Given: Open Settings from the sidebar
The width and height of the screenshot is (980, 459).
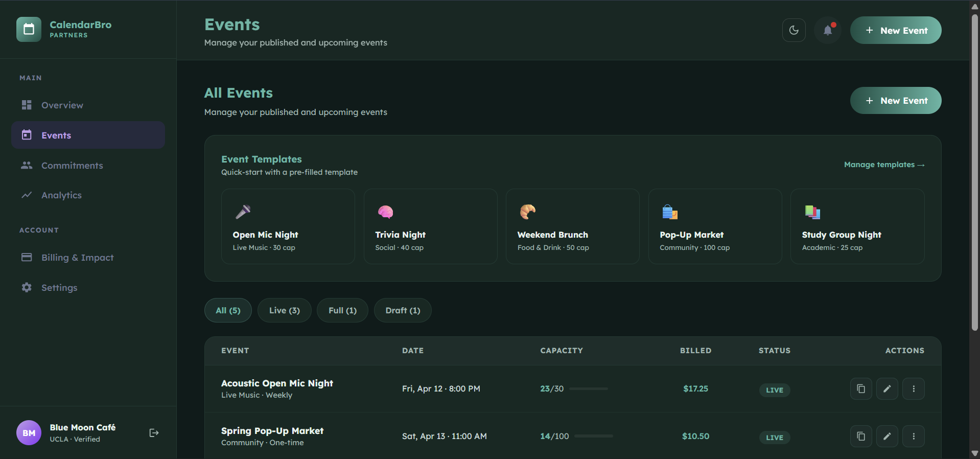Looking at the screenshot, I should pos(88,287).
